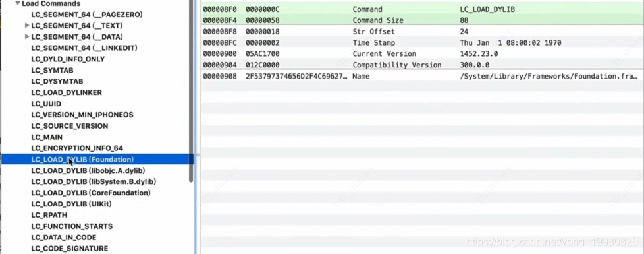Click the Current Version description label
This screenshot has width=644, height=254.
(x=385, y=54)
